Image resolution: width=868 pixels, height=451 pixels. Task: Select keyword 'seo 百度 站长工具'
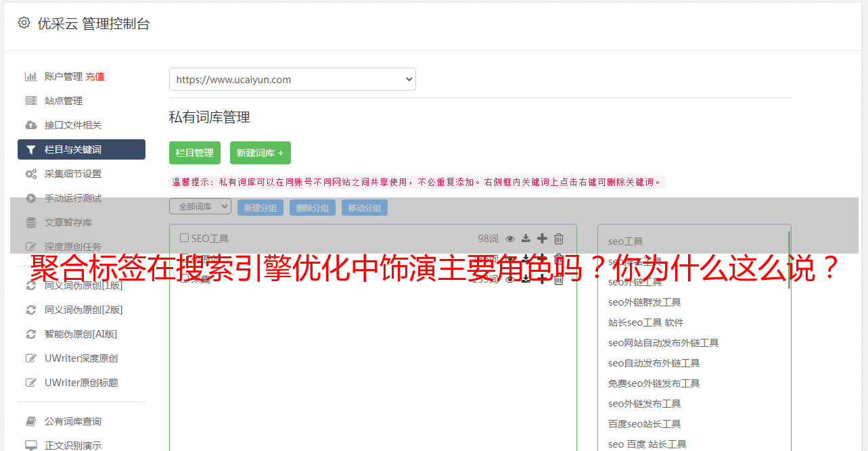[647, 444]
